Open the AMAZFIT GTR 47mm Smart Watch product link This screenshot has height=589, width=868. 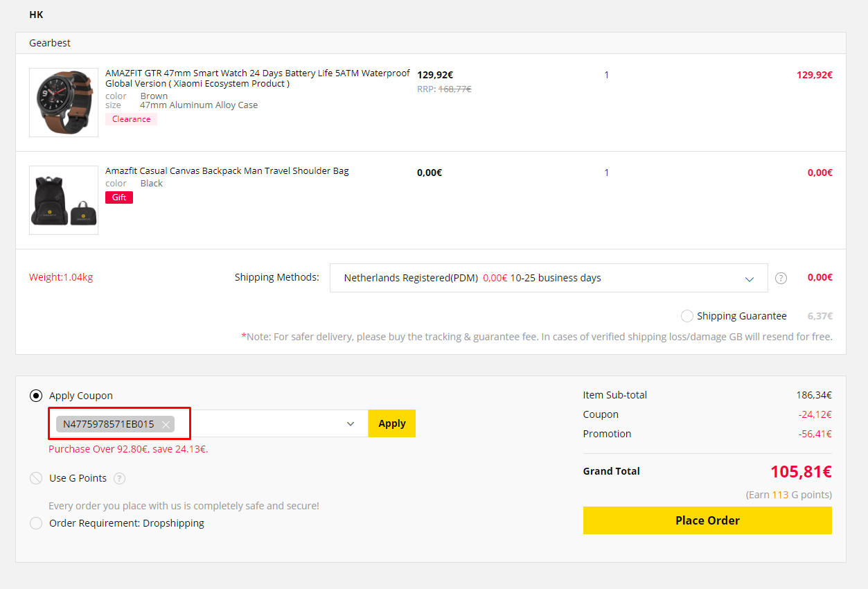(258, 78)
